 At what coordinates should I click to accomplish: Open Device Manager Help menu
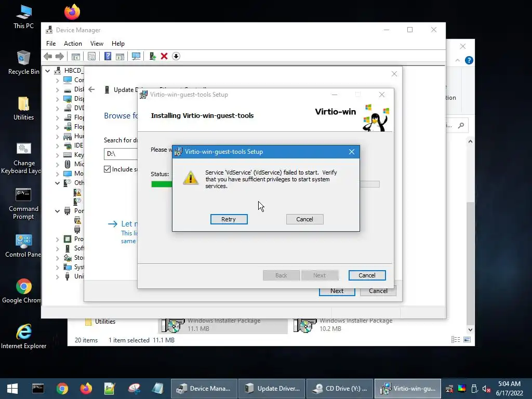(118, 44)
